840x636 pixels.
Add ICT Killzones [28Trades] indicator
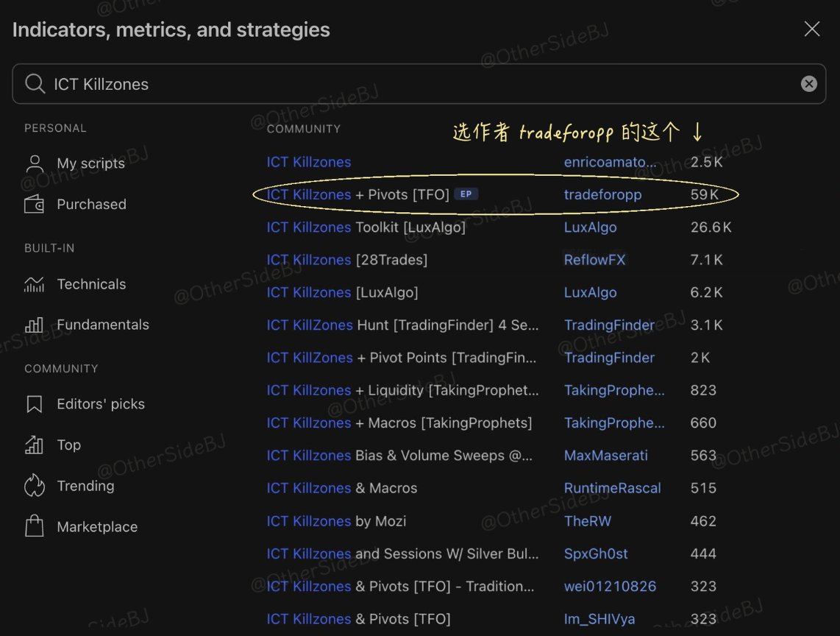tap(347, 260)
